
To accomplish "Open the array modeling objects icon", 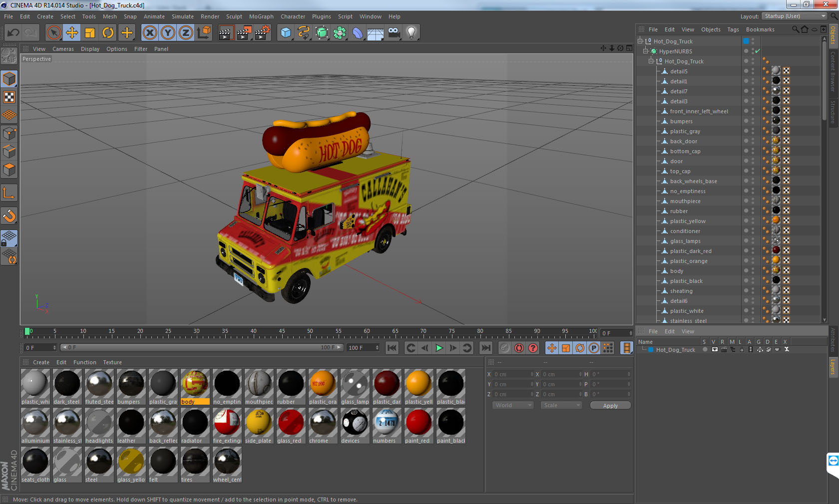I will pyautogui.click(x=340, y=33).
